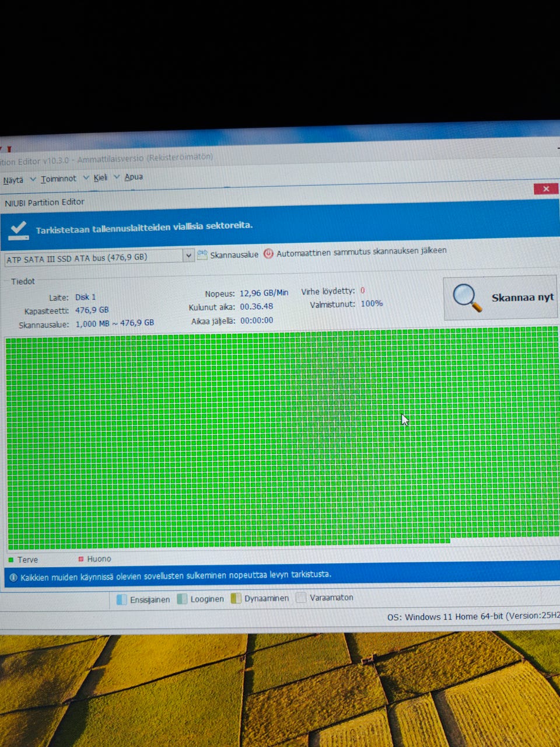560x747 pixels.
Task: Click the Tarkistetaan tallennuslaitteiden viallisia sektoreita heading
Action: (x=144, y=228)
